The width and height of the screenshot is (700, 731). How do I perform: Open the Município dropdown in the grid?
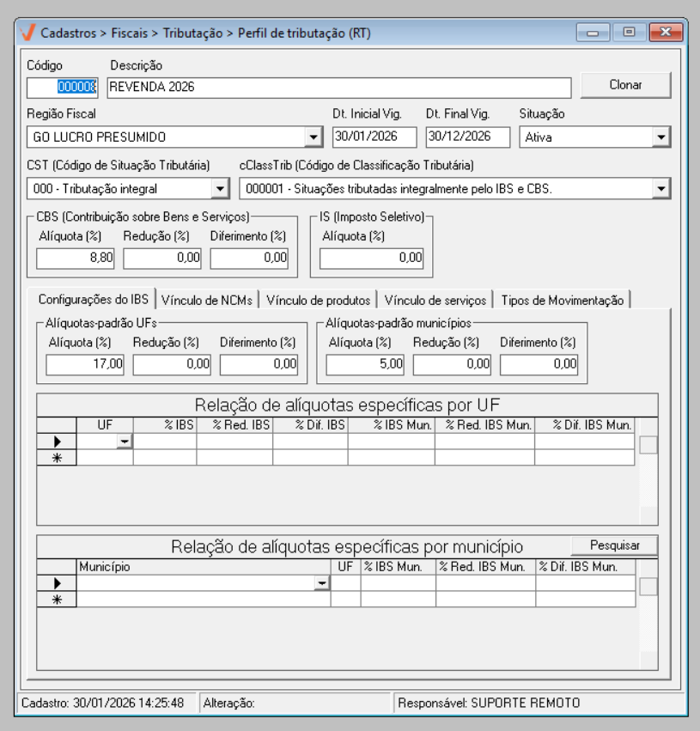pyautogui.click(x=321, y=583)
